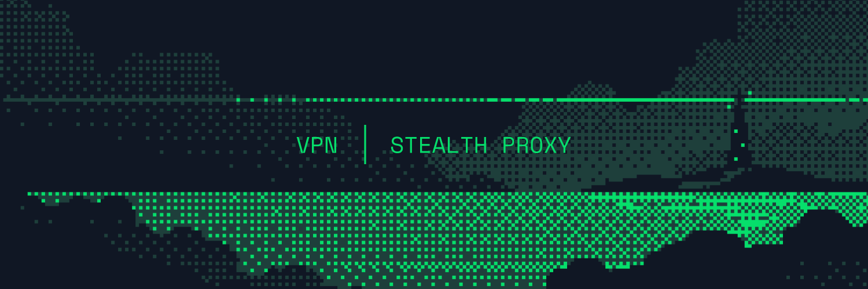868x289 pixels.
Task: Click the middle dot of three vertical green dots
Action: click(743, 145)
